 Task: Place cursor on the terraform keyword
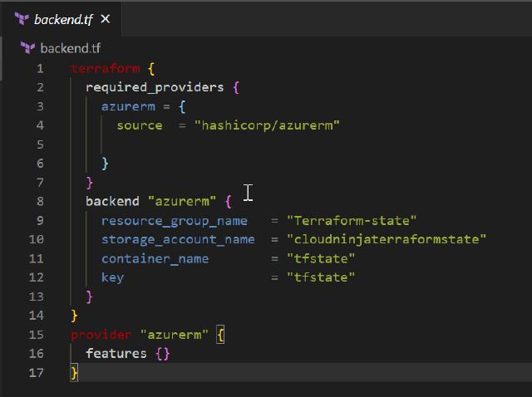pos(107,68)
